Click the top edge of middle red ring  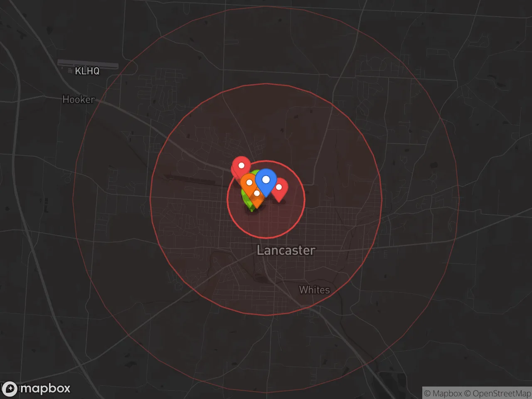tap(266, 84)
